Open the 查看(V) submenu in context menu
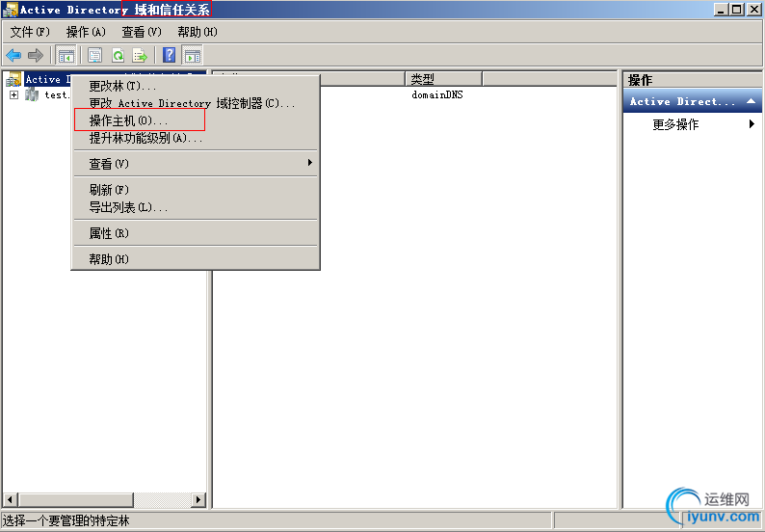This screenshot has height=532, width=765. tap(196, 164)
